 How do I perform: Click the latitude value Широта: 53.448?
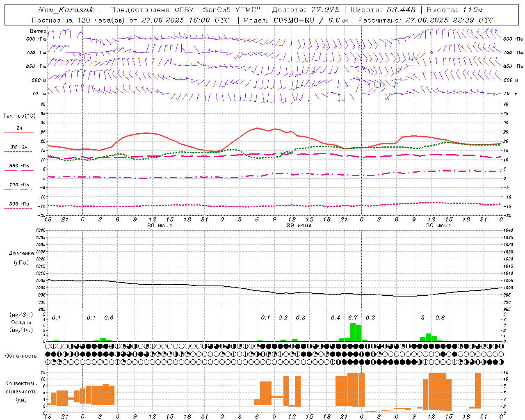[383, 10]
